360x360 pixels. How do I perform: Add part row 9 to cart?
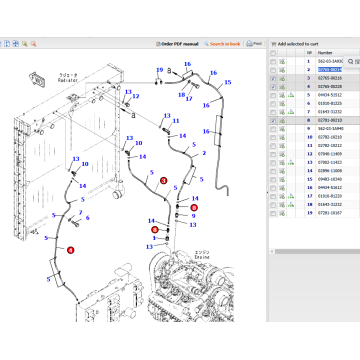[x=282, y=129]
